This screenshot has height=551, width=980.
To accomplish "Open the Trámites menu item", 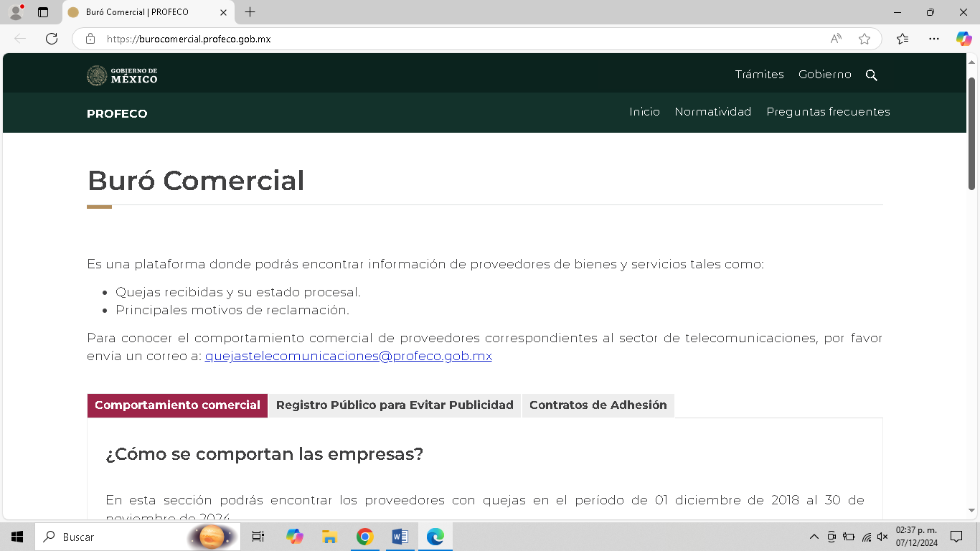I will point(759,75).
